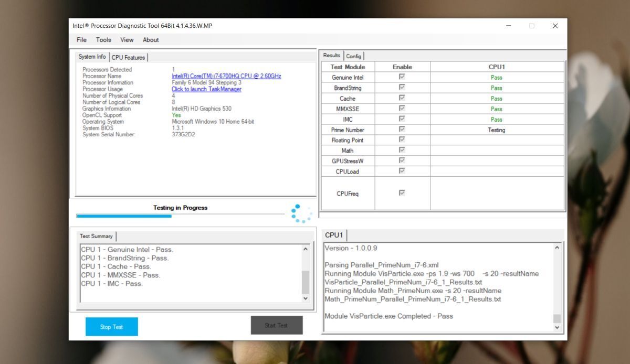630x364 pixels.
Task: Open the Intel Core i7-6700HQ processor link
Action: tap(227, 76)
